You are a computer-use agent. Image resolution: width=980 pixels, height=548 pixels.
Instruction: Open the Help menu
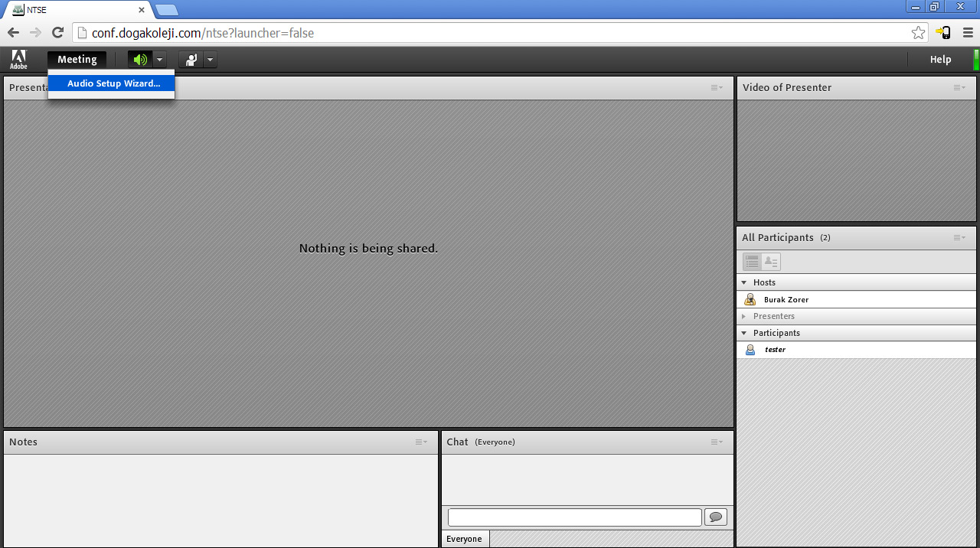[940, 60]
